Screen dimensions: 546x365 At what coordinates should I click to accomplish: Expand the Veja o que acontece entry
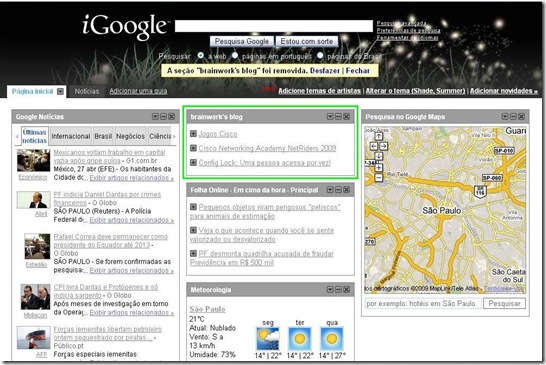tap(193, 230)
